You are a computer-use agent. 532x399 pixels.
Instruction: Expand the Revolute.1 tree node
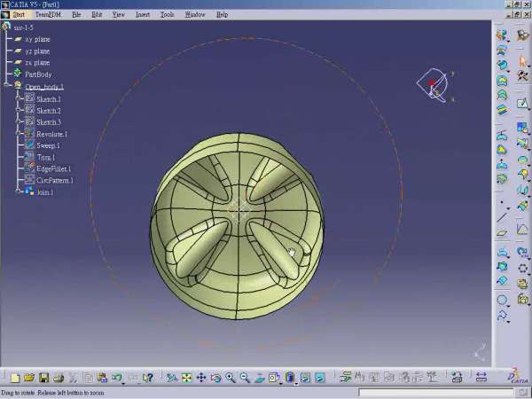pos(19,134)
